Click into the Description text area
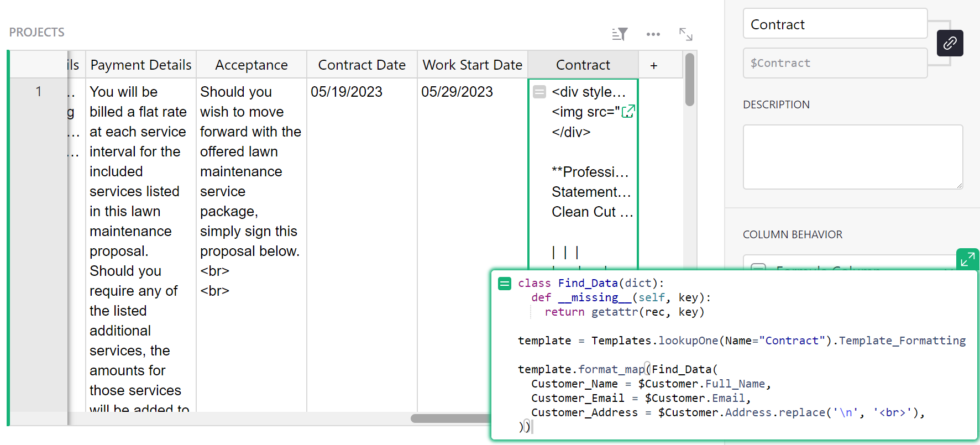Image resolution: width=980 pixels, height=445 pixels. (x=852, y=157)
